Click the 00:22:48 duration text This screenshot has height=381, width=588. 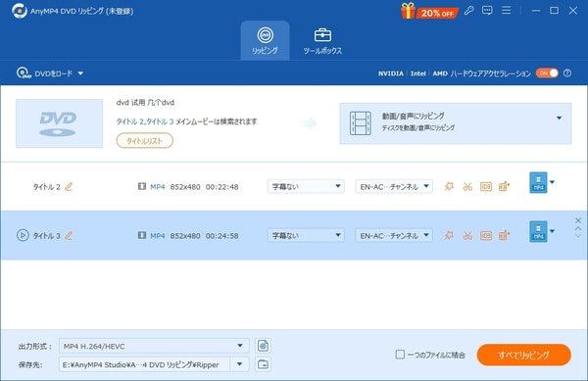pos(222,186)
